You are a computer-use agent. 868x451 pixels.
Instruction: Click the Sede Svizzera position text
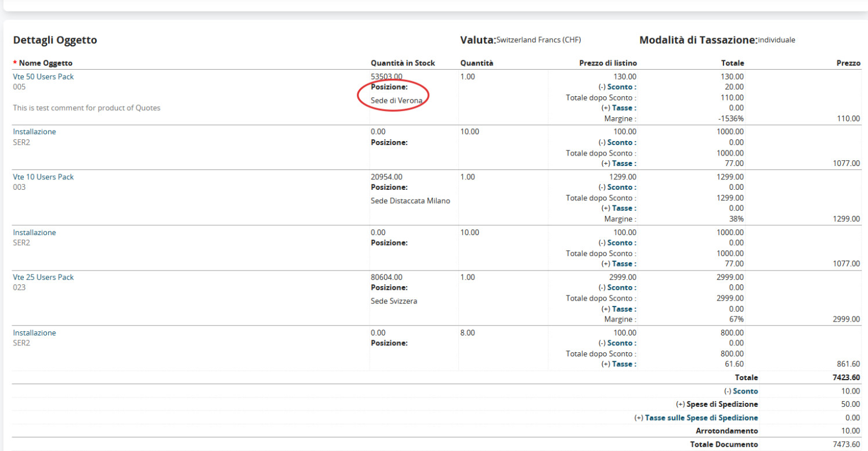[394, 302]
